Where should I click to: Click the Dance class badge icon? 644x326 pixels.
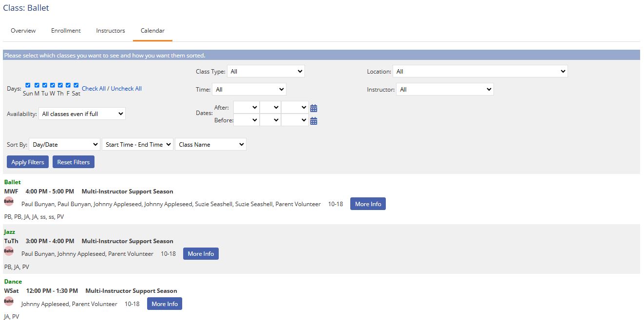pyautogui.click(x=9, y=301)
